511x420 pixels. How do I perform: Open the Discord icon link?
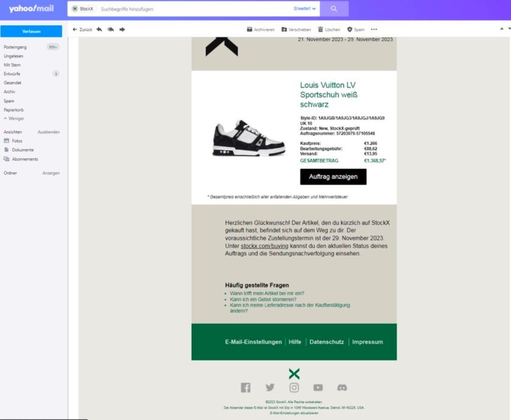(x=342, y=387)
